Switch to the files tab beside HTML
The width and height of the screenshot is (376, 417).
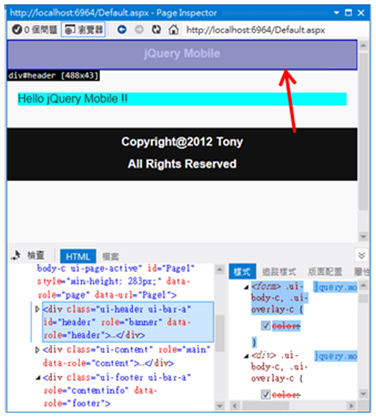pos(110,256)
